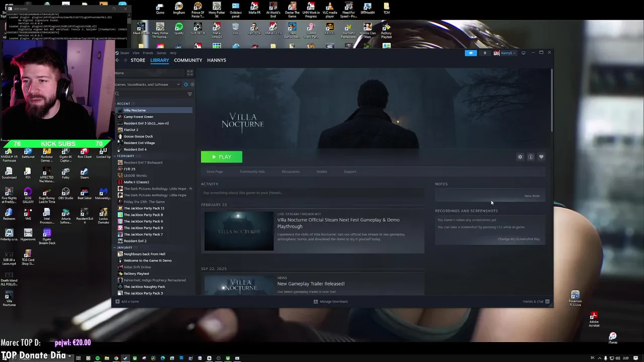This screenshot has height=362, width=644.
Task: Open New Gameplay Trailer Released news
Action: (311, 284)
